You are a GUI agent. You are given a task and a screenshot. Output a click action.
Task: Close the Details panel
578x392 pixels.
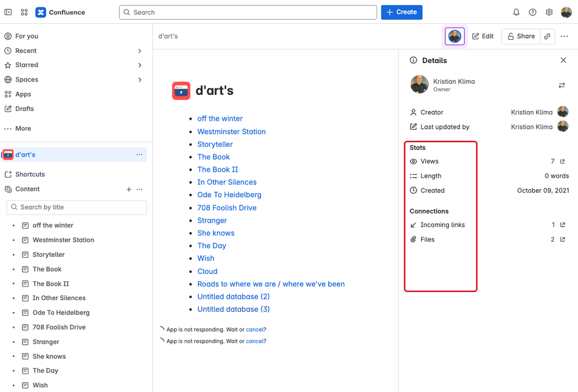tap(564, 60)
